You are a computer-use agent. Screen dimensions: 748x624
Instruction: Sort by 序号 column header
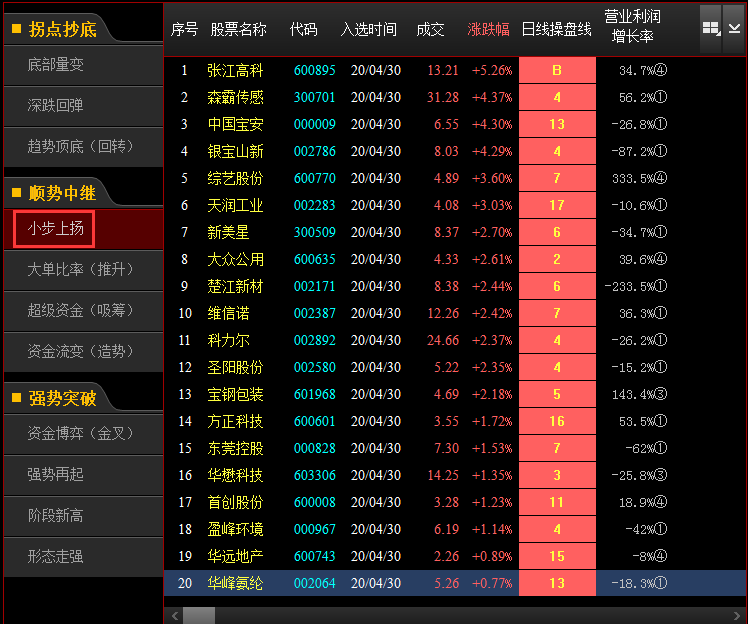coord(185,30)
